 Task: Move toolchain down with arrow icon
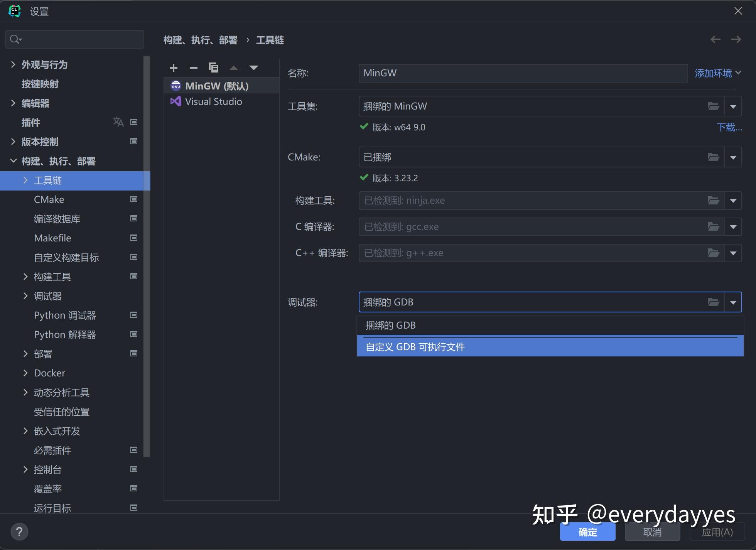(x=253, y=68)
